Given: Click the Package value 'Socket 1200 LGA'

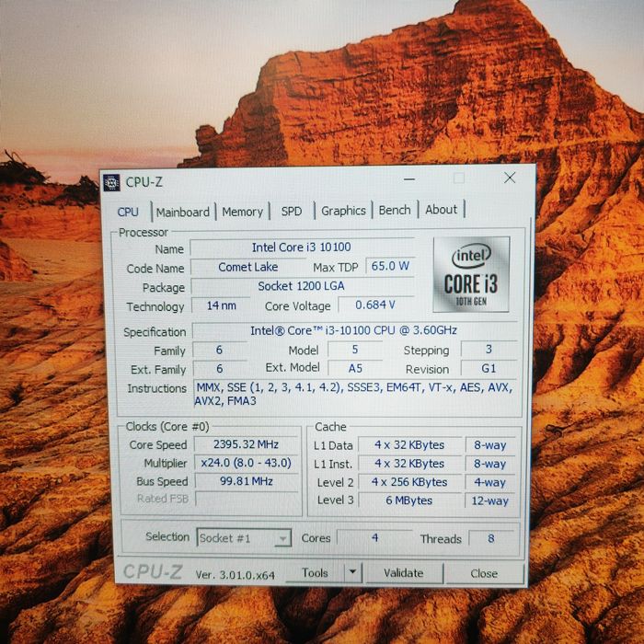Looking at the screenshot, I should [303, 286].
